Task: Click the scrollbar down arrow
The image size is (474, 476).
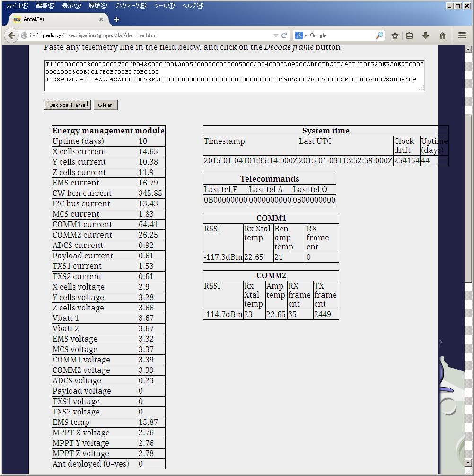Action: [468, 462]
